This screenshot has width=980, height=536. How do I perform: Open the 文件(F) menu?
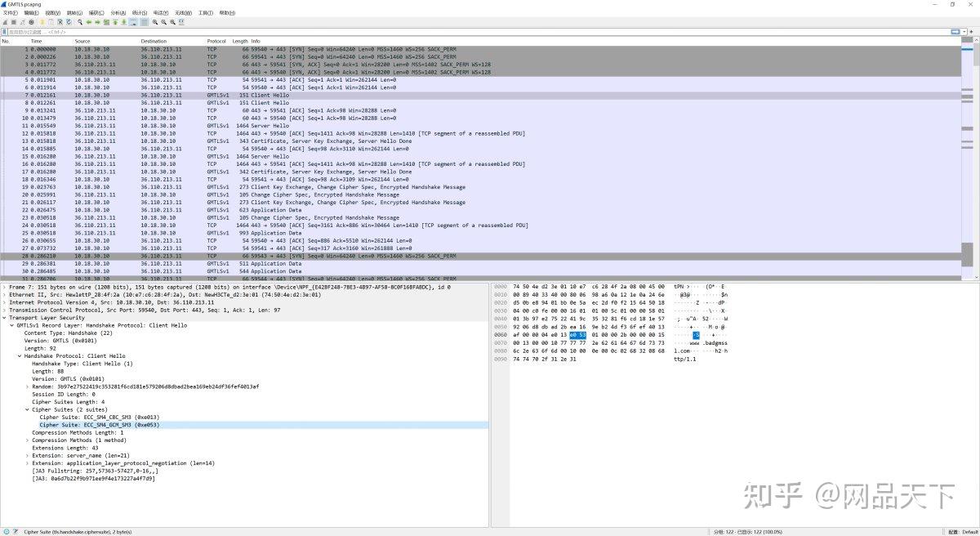[x=10, y=13]
